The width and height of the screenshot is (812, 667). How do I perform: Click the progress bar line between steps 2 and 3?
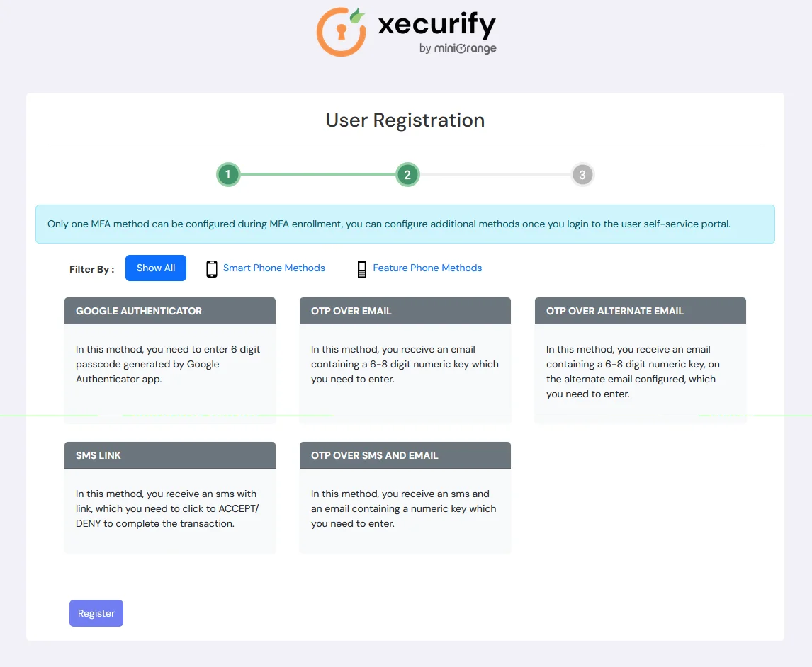click(495, 174)
